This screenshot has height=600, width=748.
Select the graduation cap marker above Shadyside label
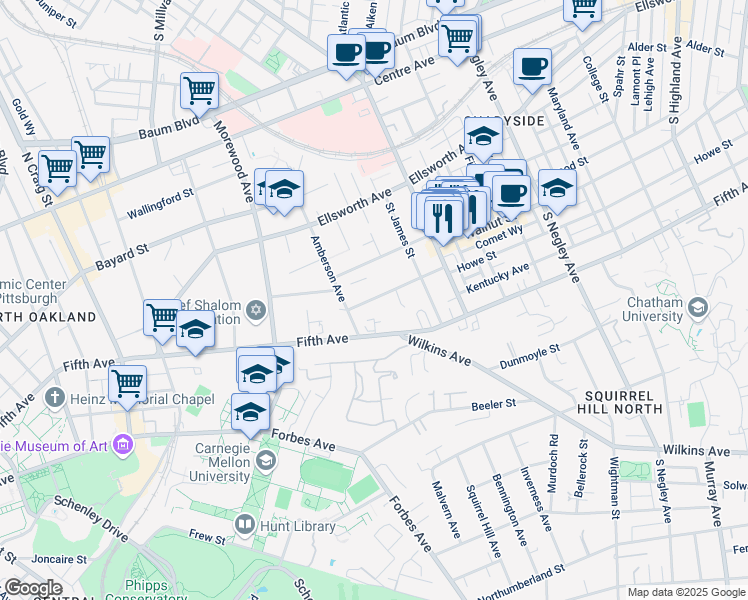tap(483, 138)
